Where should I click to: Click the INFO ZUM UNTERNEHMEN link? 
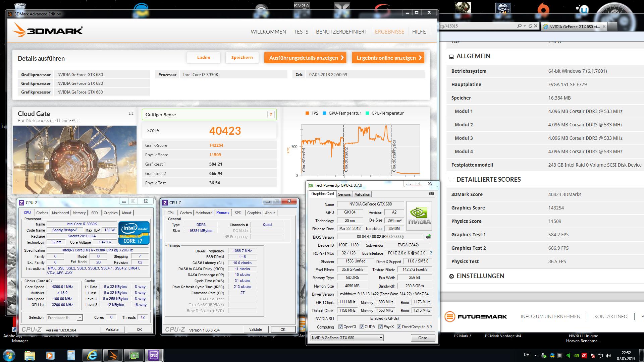(x=550, y=316)
